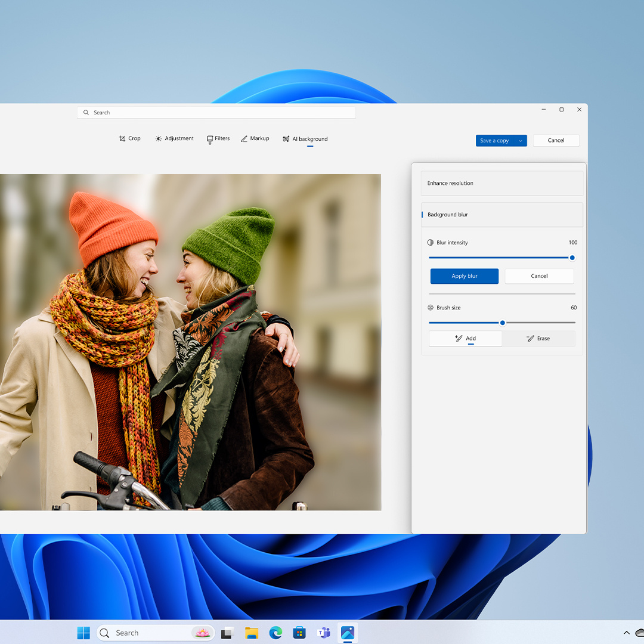
Task: Close the Photos window
Action: [579, 110]
